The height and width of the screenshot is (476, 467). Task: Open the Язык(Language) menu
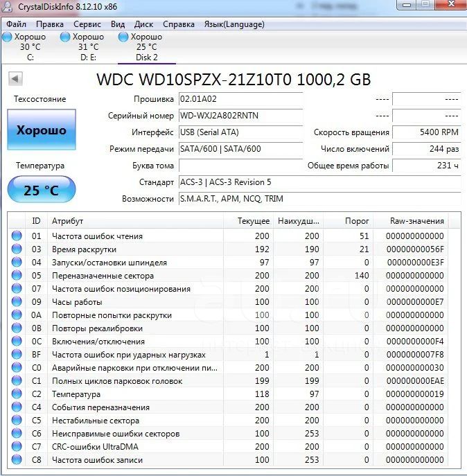(234, 24)
